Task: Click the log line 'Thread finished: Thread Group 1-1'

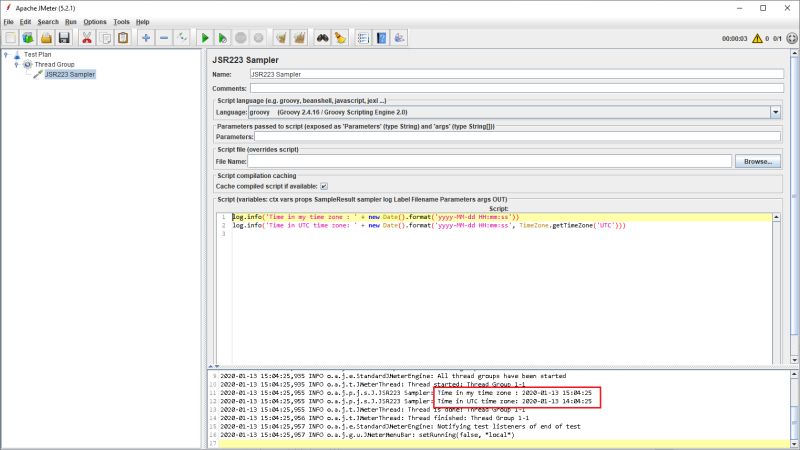Action: tap(374, 418)
